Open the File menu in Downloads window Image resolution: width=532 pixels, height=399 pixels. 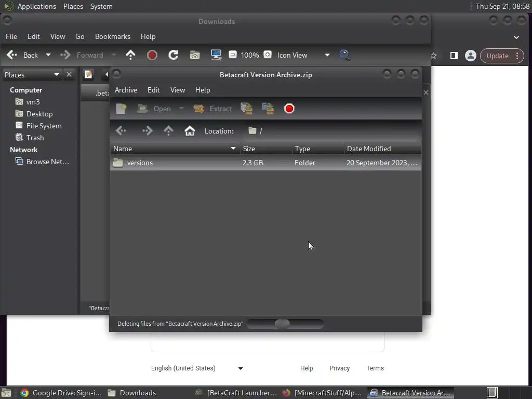[11, 36]
